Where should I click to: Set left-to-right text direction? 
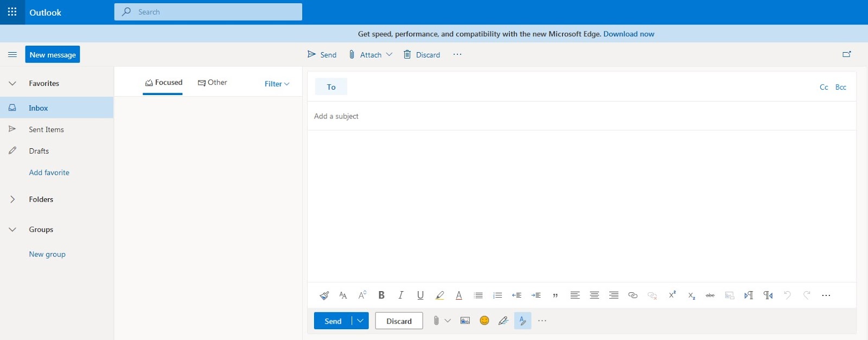point(749,295)
